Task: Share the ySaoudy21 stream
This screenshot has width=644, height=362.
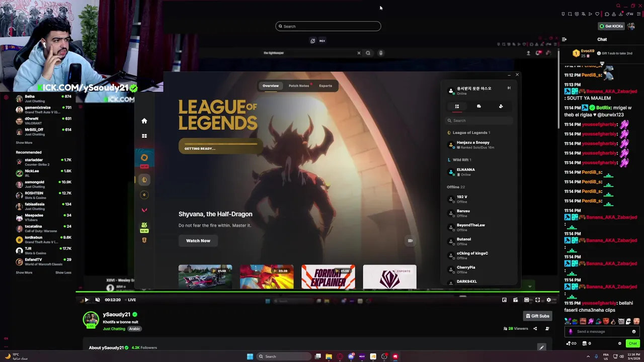Action: pyautogui.click(x=535, y=328)
